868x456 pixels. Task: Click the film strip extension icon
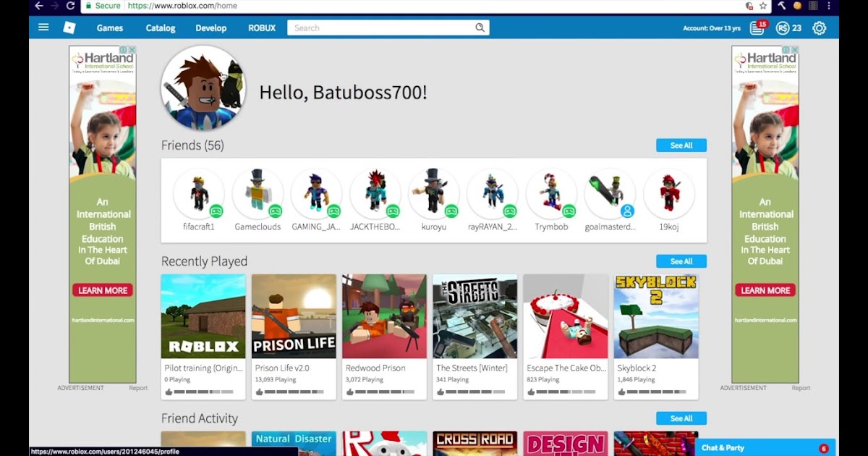click(x=813, y=6)
